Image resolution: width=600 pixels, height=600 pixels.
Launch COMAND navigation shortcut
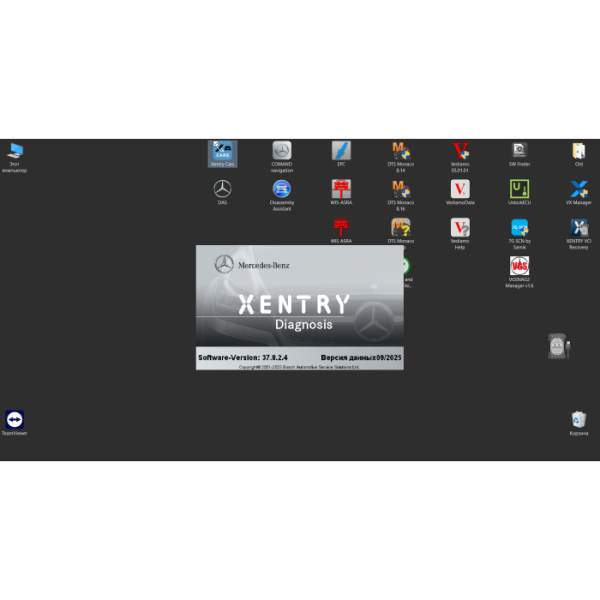coord(282,151)
